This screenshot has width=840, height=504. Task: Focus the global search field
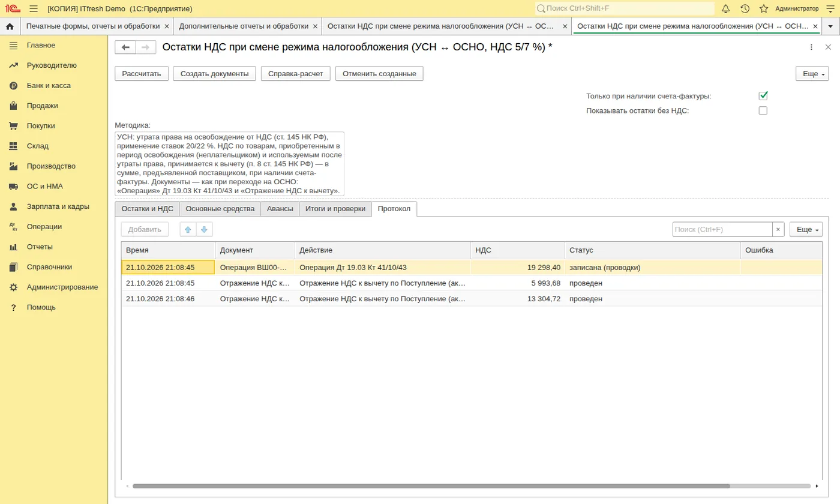625,8
